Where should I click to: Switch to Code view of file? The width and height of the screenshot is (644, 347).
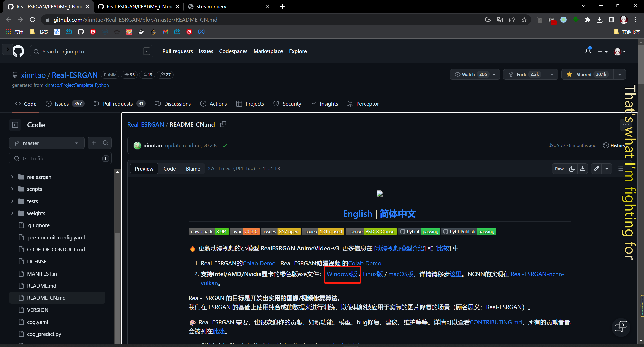tap(170, 169)
